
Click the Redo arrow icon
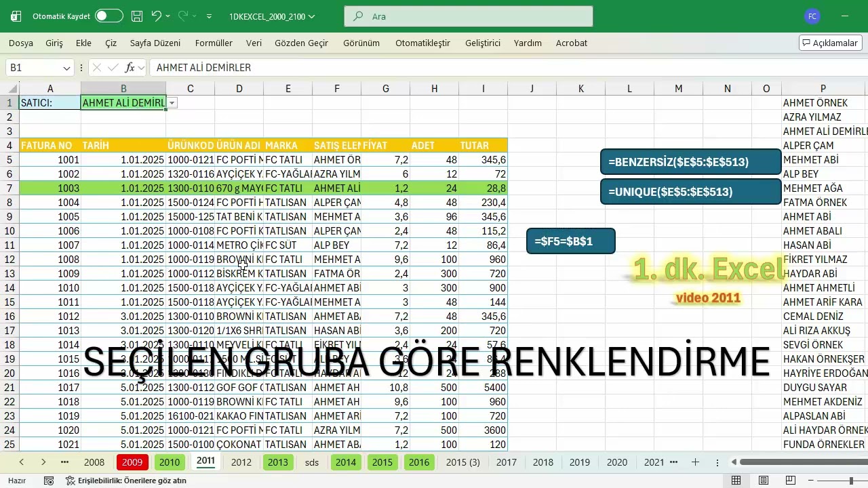[183, 16]
